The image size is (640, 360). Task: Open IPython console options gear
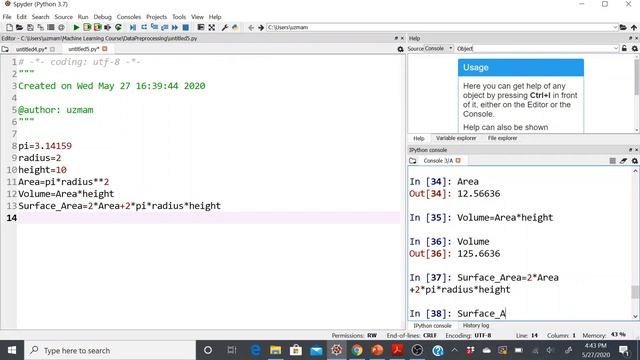[x=635, y=161]
